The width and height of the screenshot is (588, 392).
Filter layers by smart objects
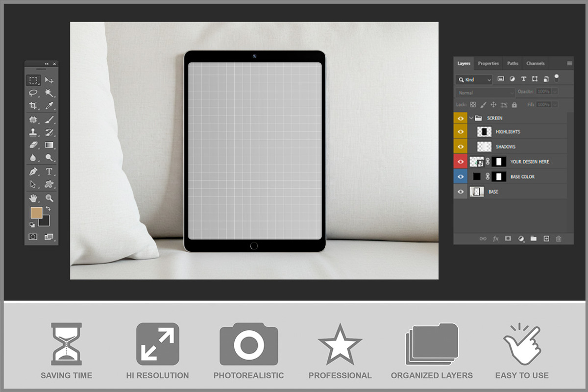545,78
